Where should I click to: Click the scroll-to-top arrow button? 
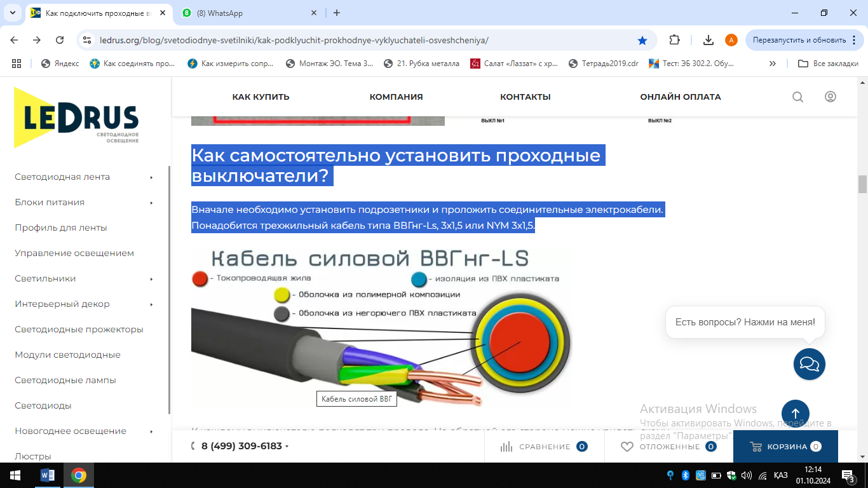click(x=796, y=414)
